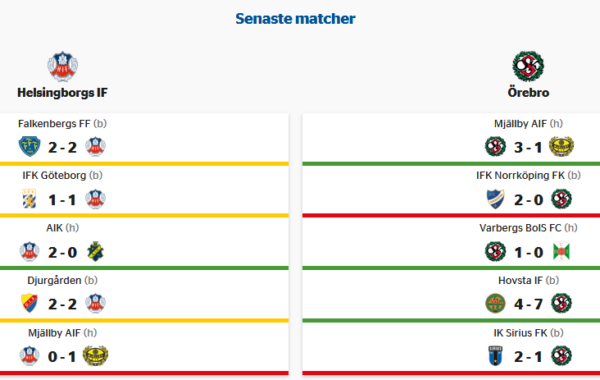Click the Helsingborg vs Mjällby 0-1 score
Image resolution: width=600 pixels, height=380 pixels.
[62, 357]
